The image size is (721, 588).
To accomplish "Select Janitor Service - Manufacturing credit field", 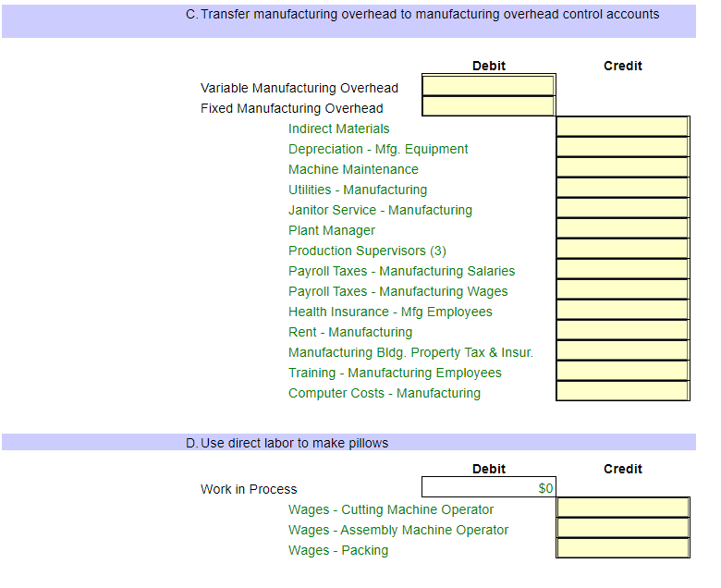I will click(623, 208).
